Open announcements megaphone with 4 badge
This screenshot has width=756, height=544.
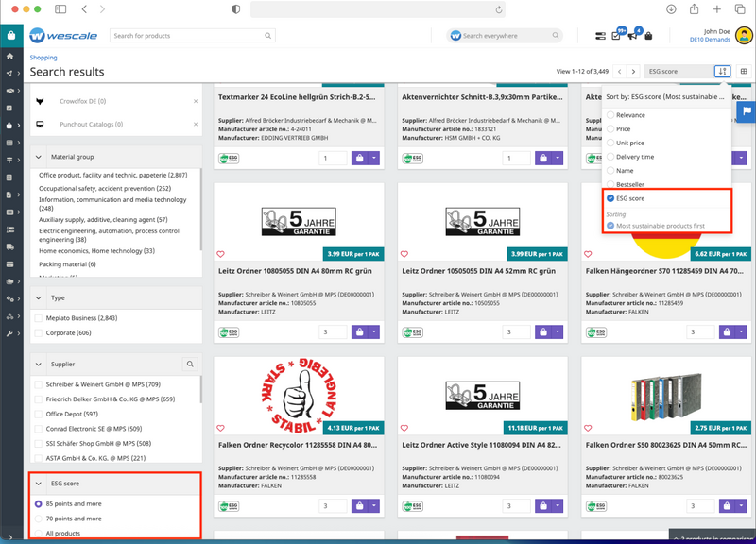pyautogui.click(x=633, y=35)
